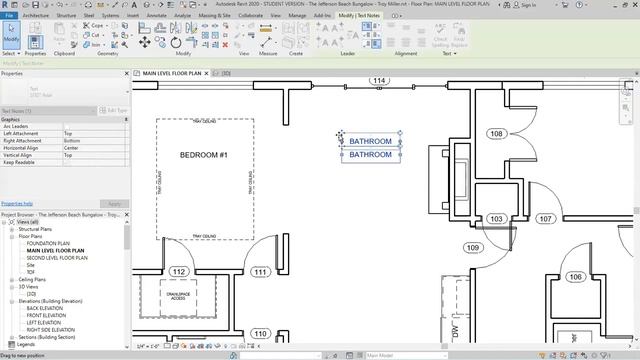Toggle middle-left leader attachment option
The image size is (640, 360).
tap(367, 35)
